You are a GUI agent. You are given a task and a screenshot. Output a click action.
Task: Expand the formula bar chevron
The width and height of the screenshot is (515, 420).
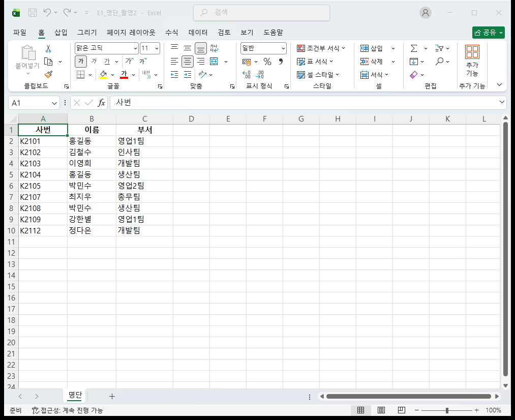point(502,102)
